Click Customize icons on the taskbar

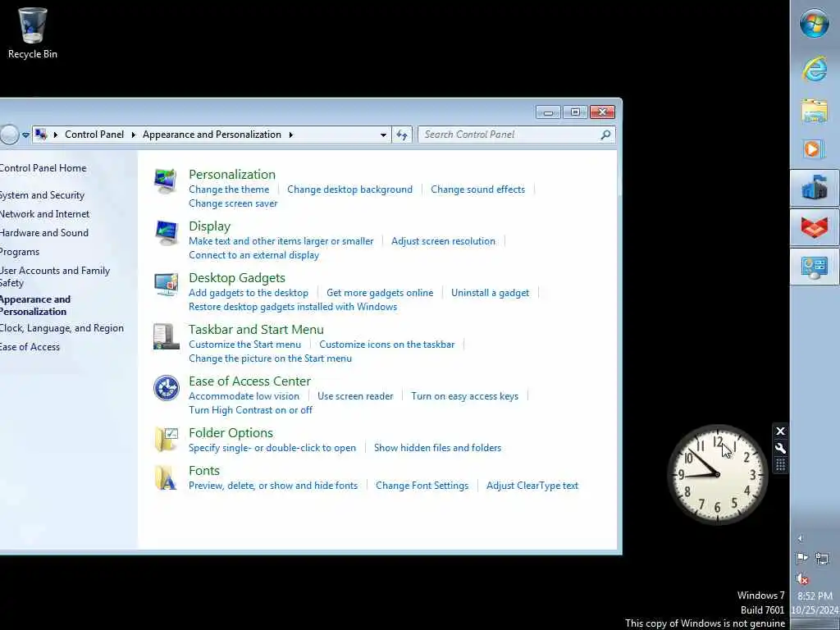387,345
